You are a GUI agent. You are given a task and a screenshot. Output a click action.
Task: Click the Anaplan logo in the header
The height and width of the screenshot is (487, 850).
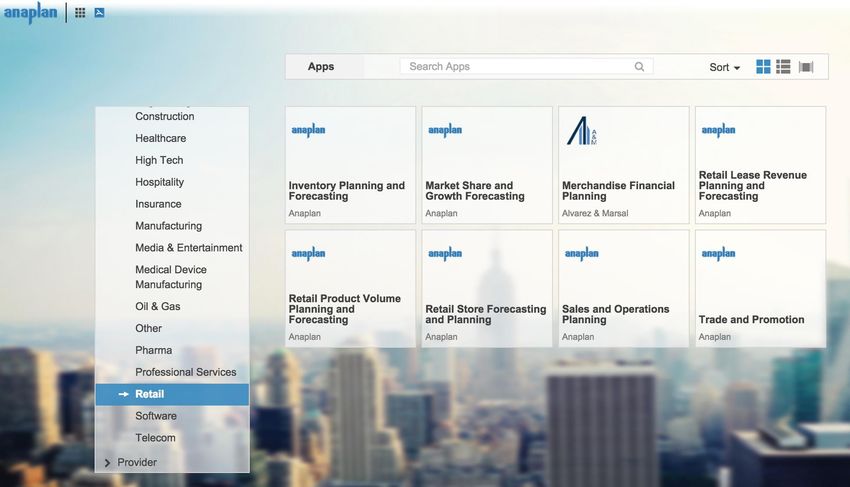[30, 13]
